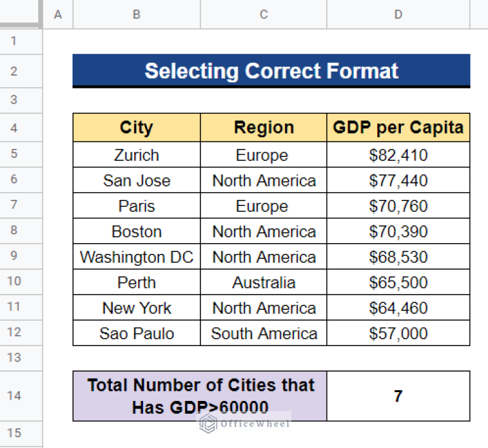Click 'Total Number of Cities' label cell
Image resolution: width=488 pixels, height=448 pixels.
pyautogui.click(x=200, y=396)
